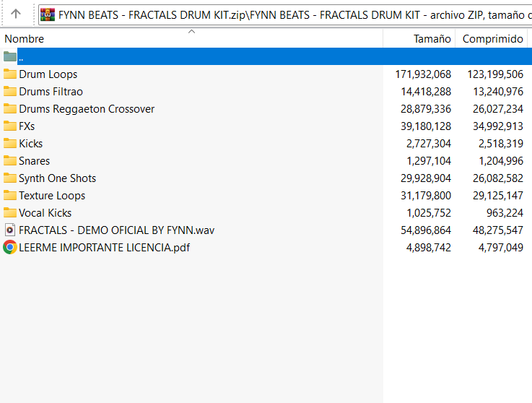
Task: Select the Drums Filtrao folder name
Action: point(51,91)
